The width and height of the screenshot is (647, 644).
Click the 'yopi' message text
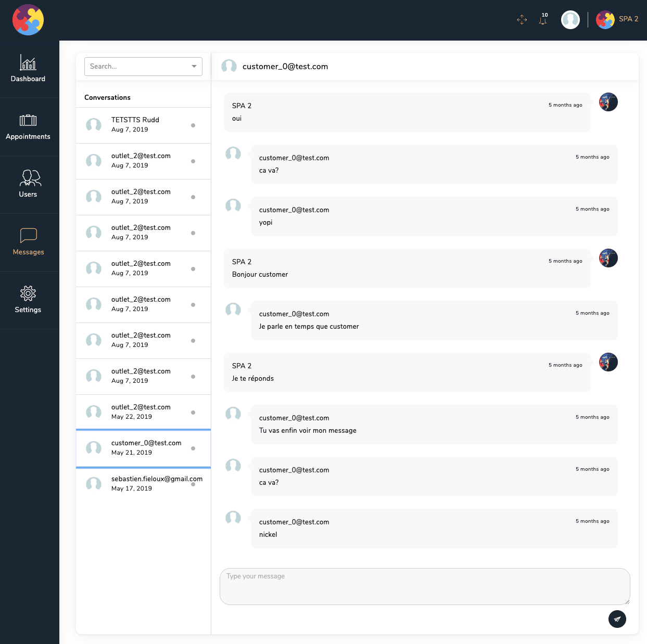click(x=266, y=223)
